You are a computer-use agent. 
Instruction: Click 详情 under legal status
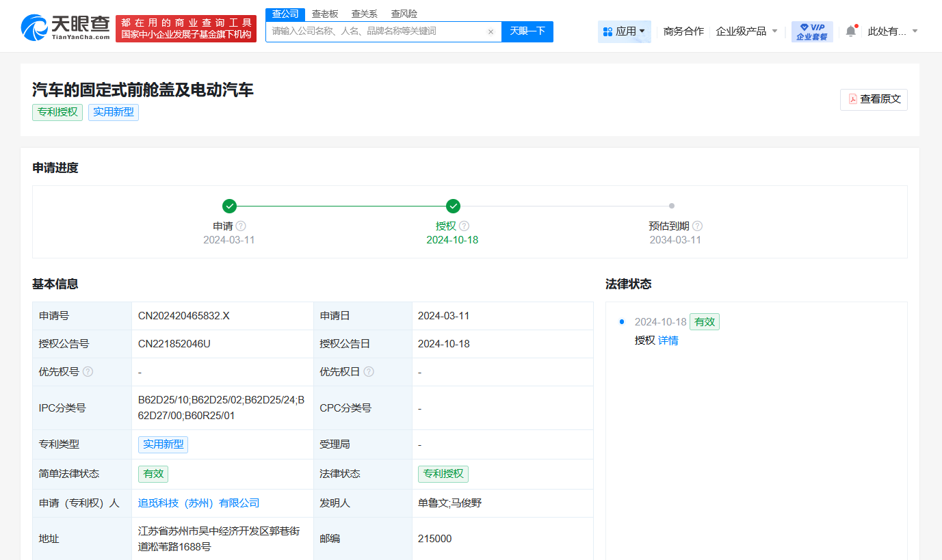pos(668,340)
